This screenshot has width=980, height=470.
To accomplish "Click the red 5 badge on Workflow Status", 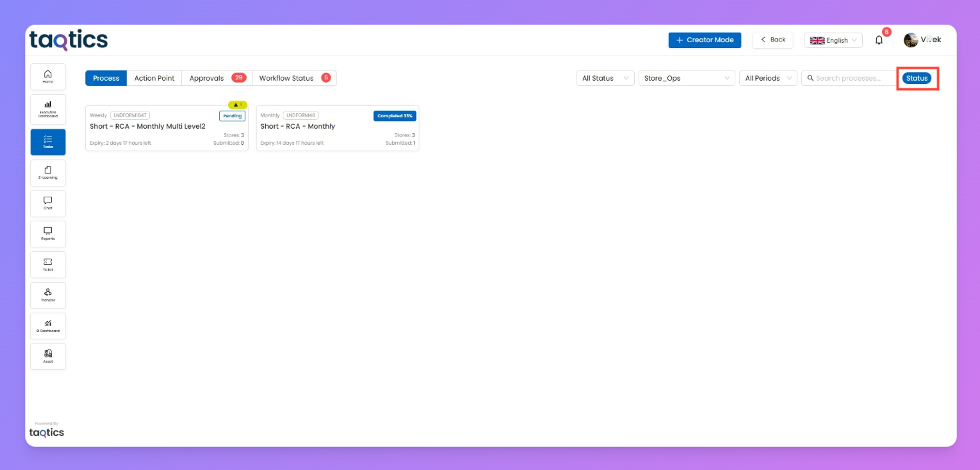I will (326, 78).
